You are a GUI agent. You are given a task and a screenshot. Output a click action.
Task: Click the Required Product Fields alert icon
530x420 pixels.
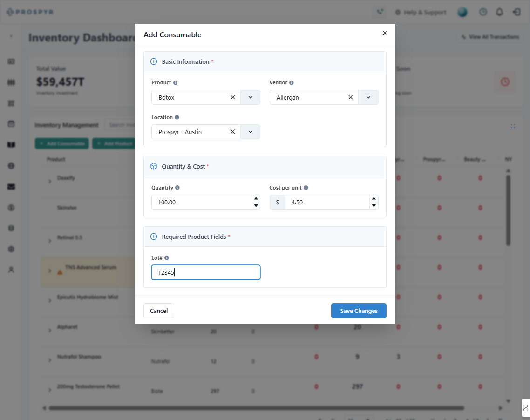click(x=153, y=237)
